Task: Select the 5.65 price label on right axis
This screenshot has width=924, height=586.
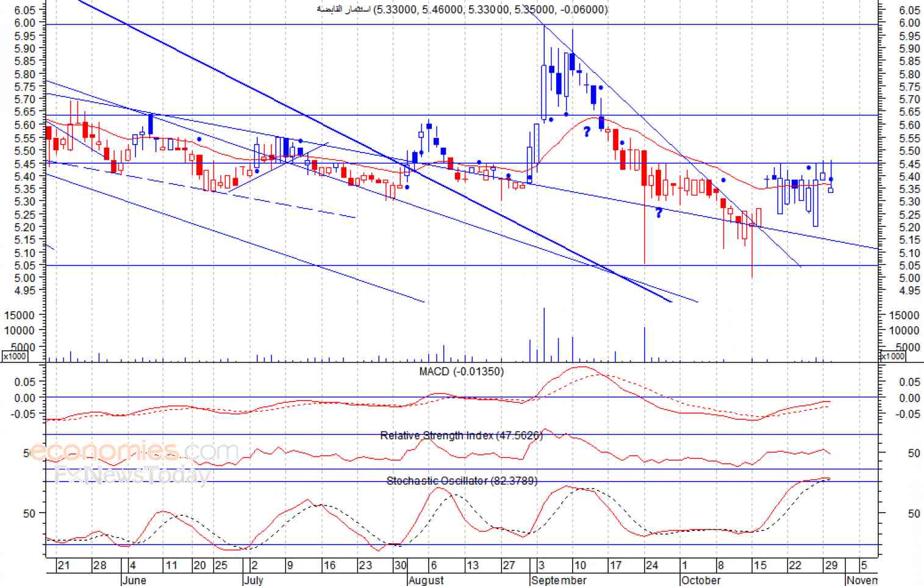Action: (x=909, y=112)
